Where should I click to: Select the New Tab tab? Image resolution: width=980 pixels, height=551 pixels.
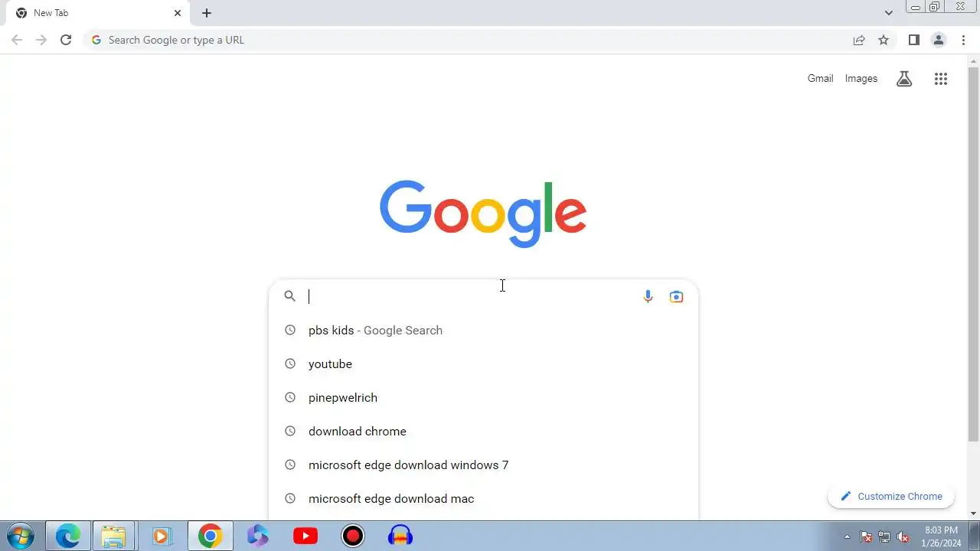(x=96, y=13)
